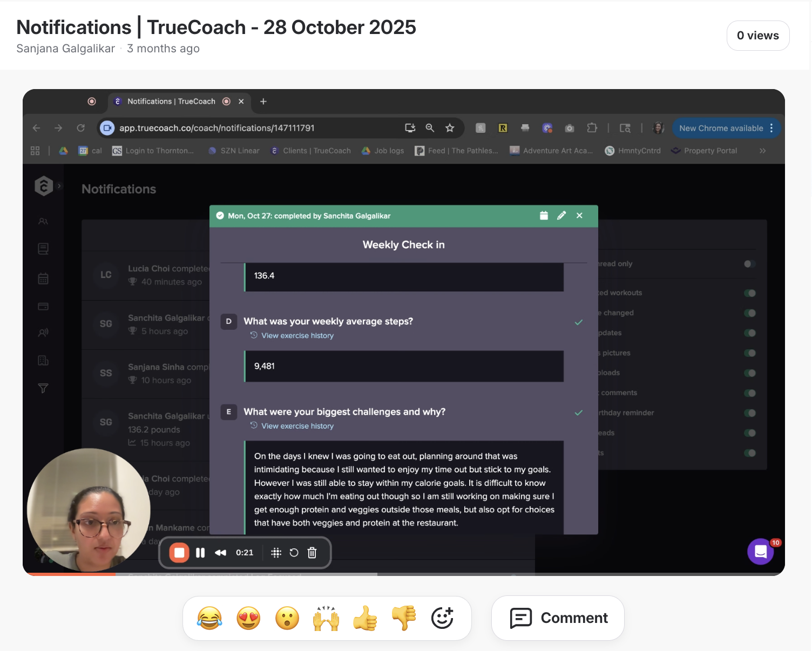Toggle checkmark for biggest challenges question
This screenshot has width=812, height=651.
(579, 413)
